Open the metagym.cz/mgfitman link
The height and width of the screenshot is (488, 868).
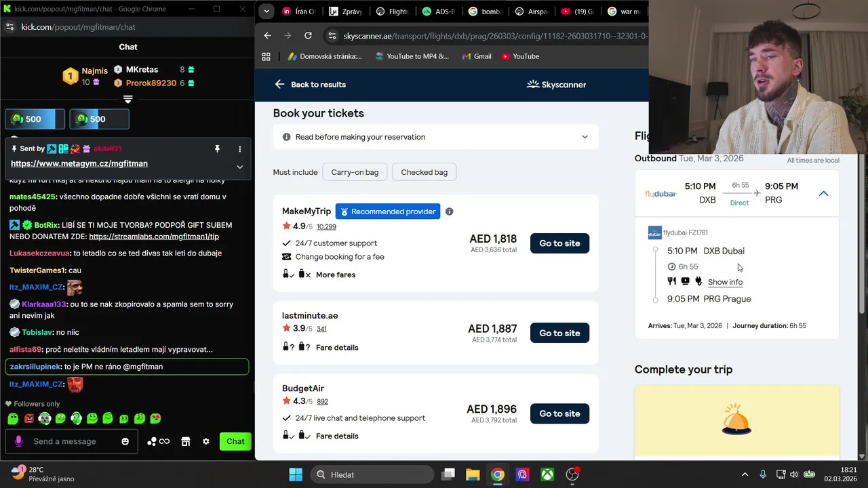click(x=79, y=163)
